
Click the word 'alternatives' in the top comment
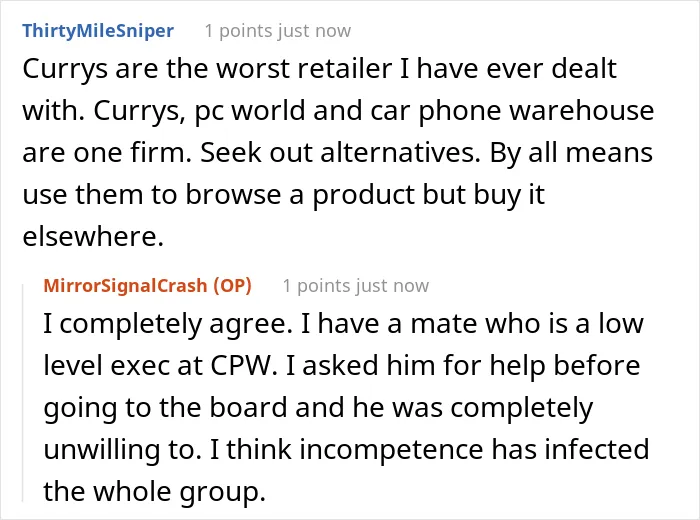tap(400, 153)
